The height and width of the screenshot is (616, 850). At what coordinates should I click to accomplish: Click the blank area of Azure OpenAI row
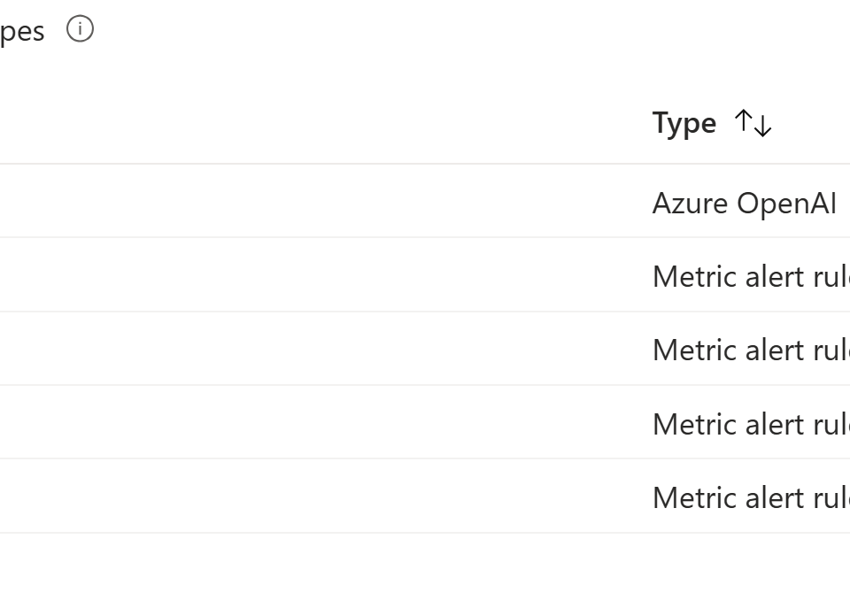pos(325,200)
